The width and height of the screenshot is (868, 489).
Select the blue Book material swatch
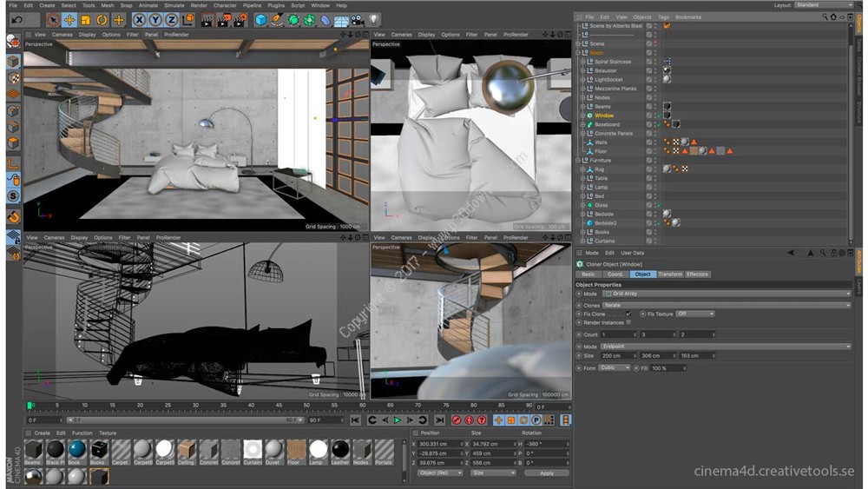tap(76, 449)
